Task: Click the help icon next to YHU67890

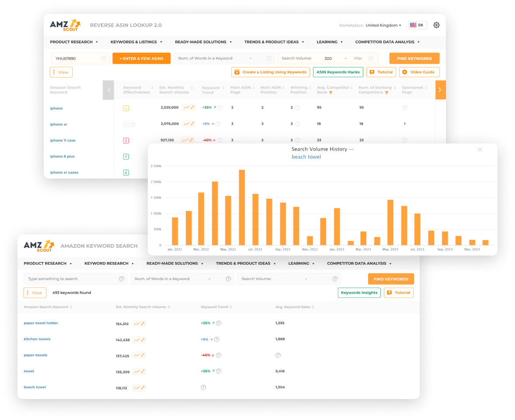Action: click(104, 59)
